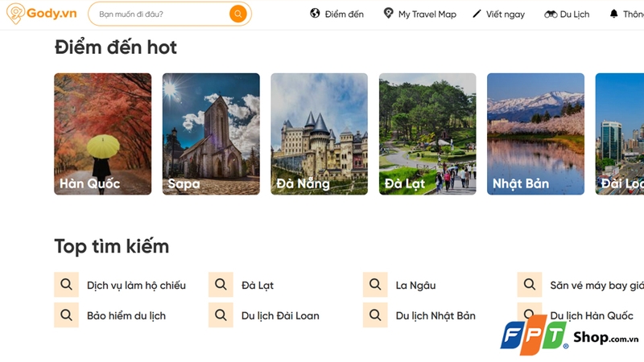Click the motorbike icon beside Du Lịch
The height and width of the screenshot is (362, 644).
[x=551, y=14]
